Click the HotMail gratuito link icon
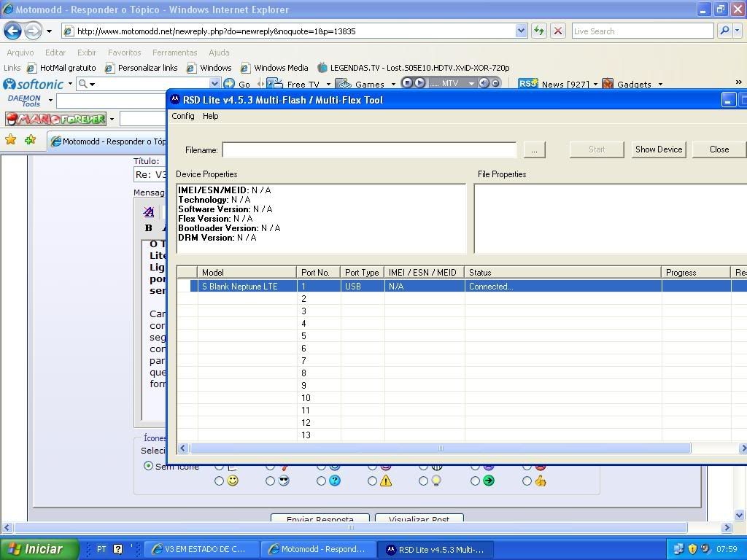 click(31, 68)
